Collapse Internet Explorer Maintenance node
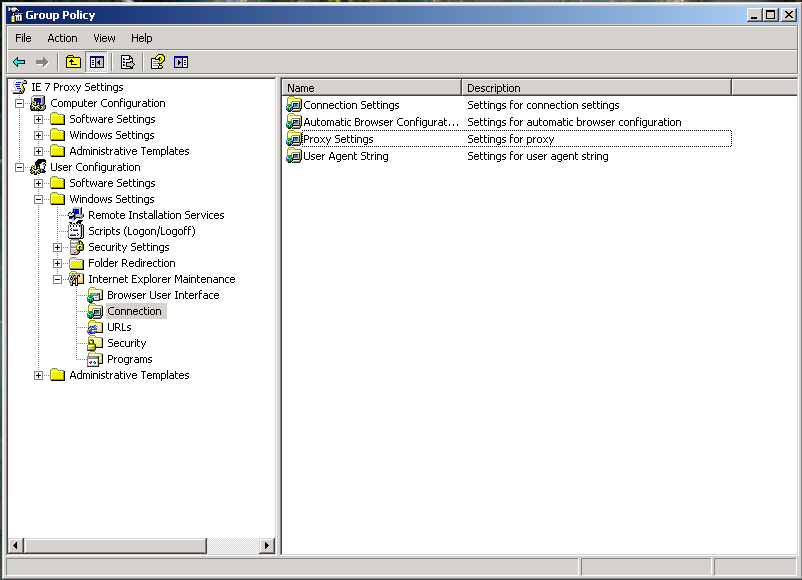The width and height of the screenshot is (802, 580). click(57, 279)
